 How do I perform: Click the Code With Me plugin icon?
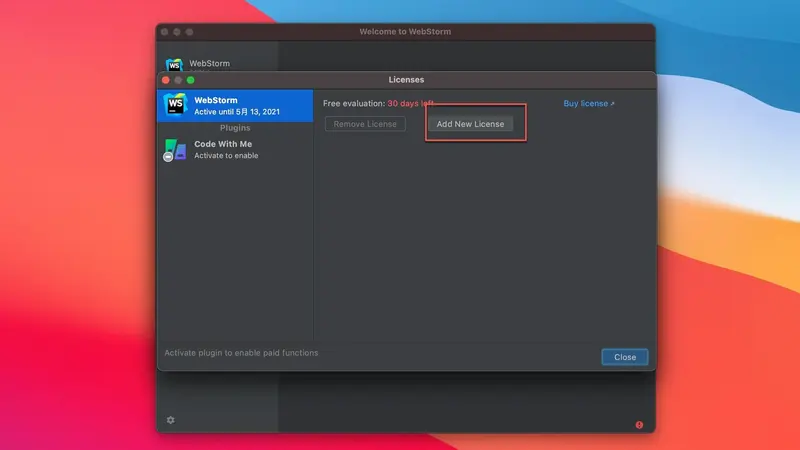tap(175, 150)
